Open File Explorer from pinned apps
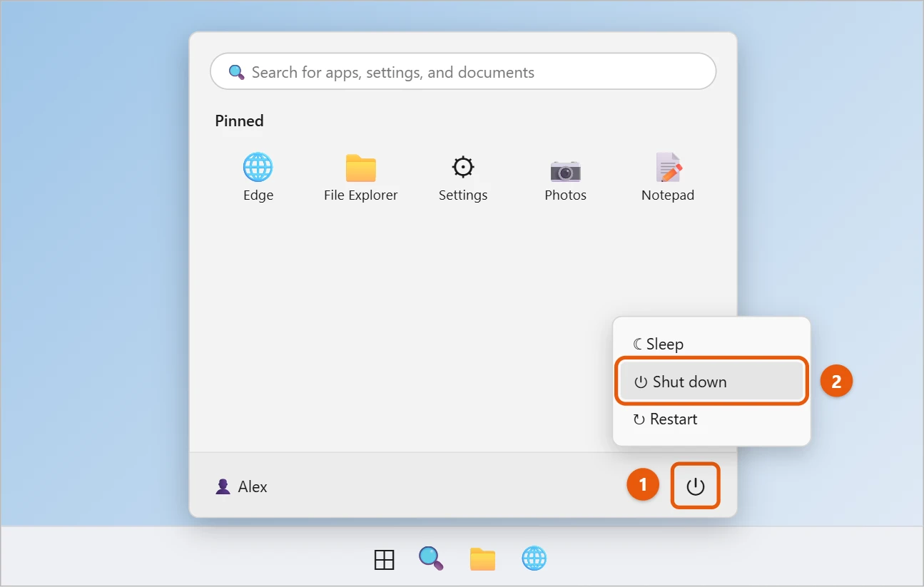This screenshot has height=587, width=924. (x=360, y=178)
